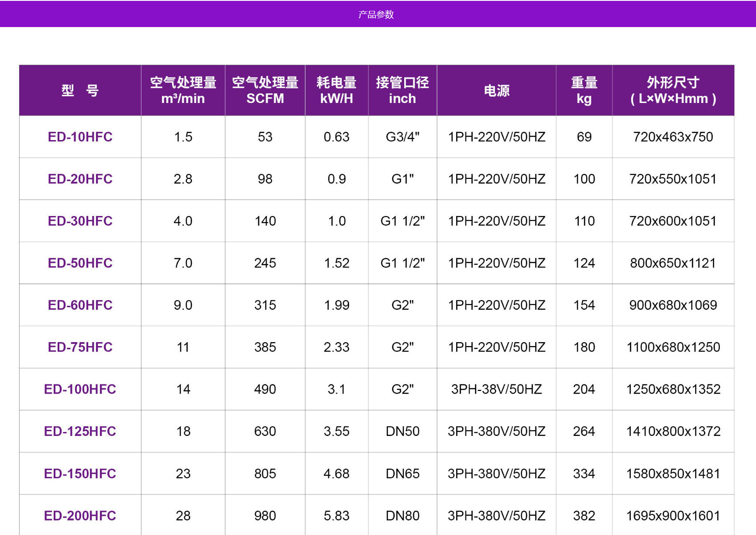
Task: Click 1PH-220V/50HZ in ED-10HFC row
Action: (497, 137)
